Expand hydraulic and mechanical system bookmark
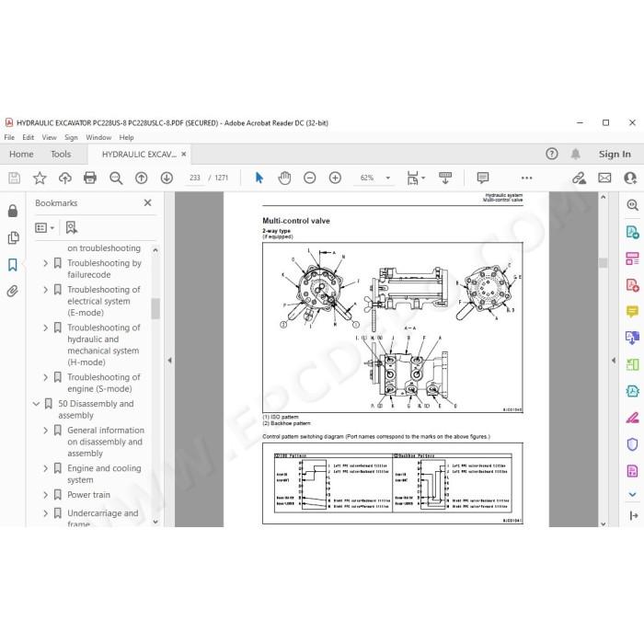 click(x=46, y=328)
